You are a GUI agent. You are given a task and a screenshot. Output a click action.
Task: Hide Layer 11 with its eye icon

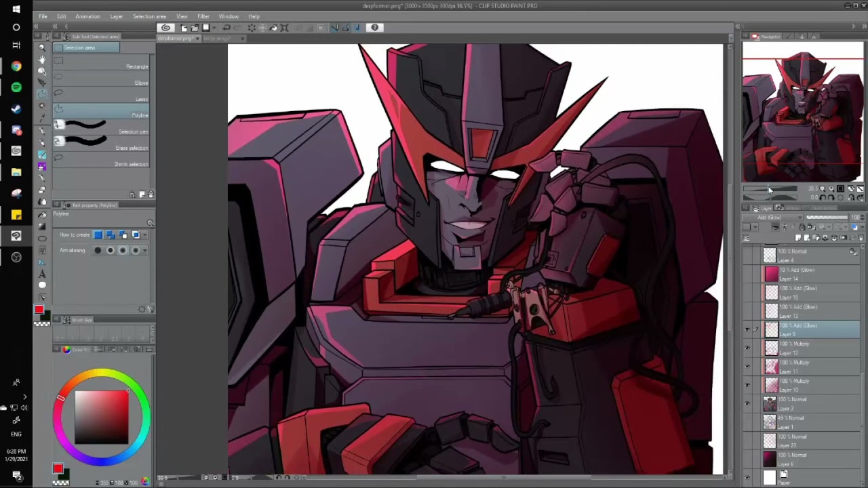[x=747, y=366]
